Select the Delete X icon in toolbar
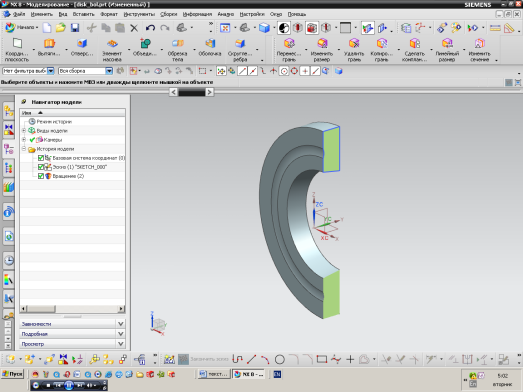This screenshot has width=523, height=392. (x=134, y=28)
